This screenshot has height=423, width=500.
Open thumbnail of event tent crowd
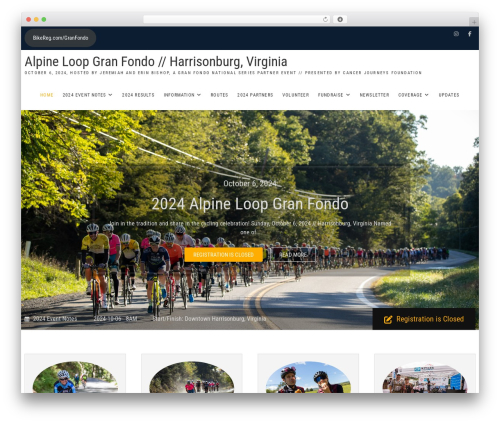425,377
